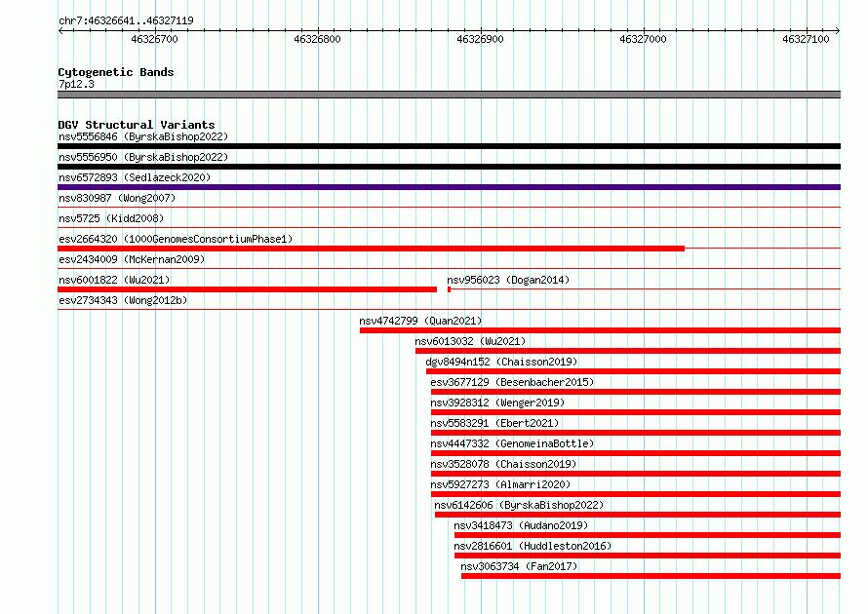Click the right arrowhead of the coordinate ruler
Viewport: 868px width, 614px height.
click(838, 30)
